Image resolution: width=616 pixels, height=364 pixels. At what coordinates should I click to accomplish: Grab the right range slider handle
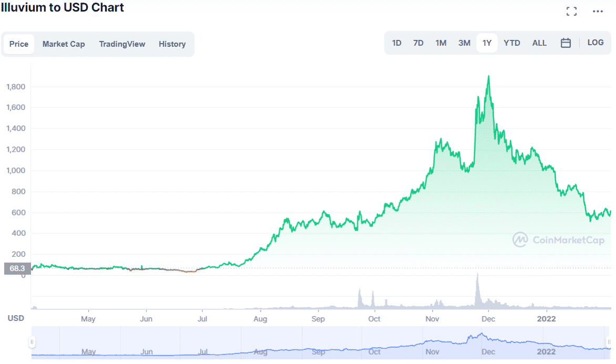(x=609, y=342)
